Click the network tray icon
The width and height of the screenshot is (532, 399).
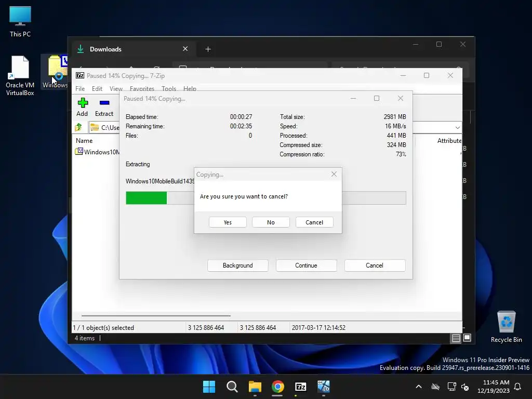coord(451,387)
